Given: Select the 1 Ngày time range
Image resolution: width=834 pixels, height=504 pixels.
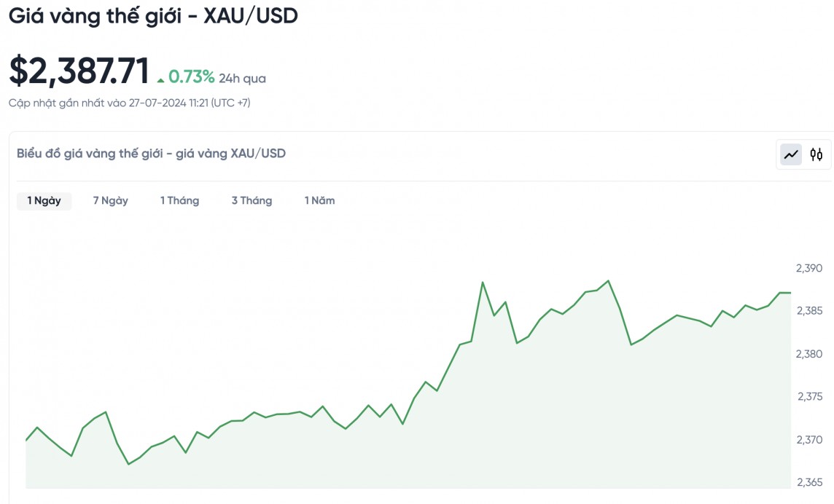Looking at the screenshot, I should pyautogui.click(x=44, y=200).
